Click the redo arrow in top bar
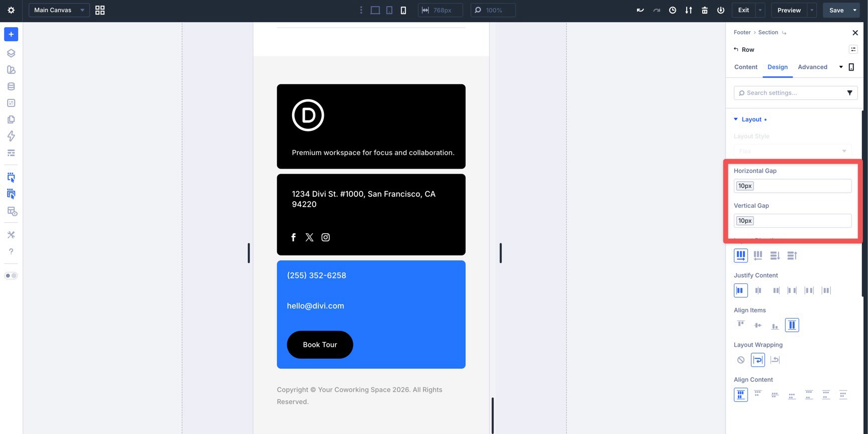The height and width of the screenshot is (434, 868). (x=656, y=10)
